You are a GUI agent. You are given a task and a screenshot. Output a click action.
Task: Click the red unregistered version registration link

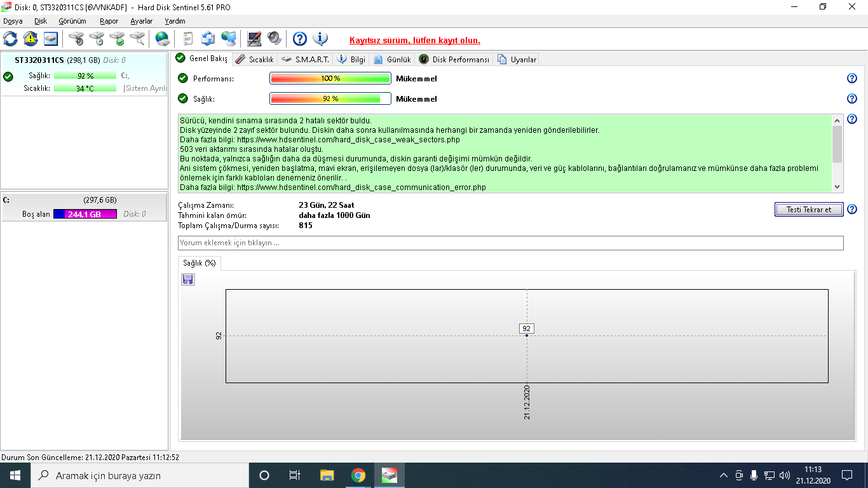pyautogui.click(x=415, y=40)
